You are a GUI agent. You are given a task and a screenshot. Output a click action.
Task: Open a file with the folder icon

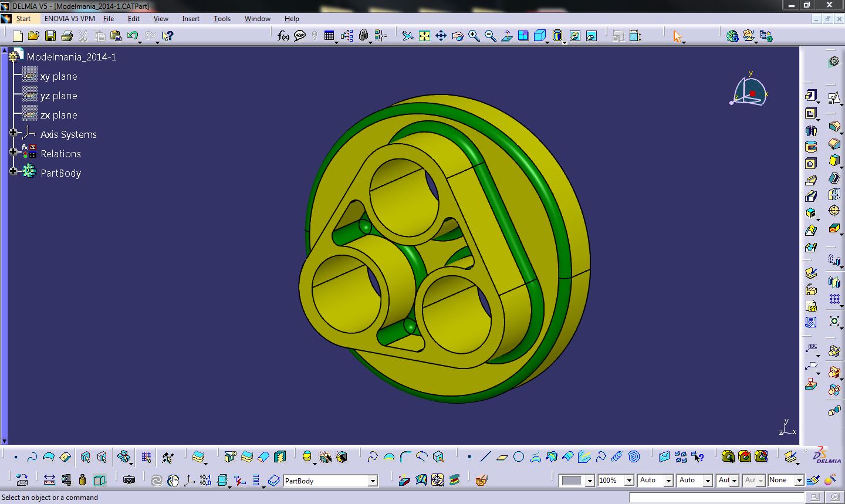click(34, 36)
